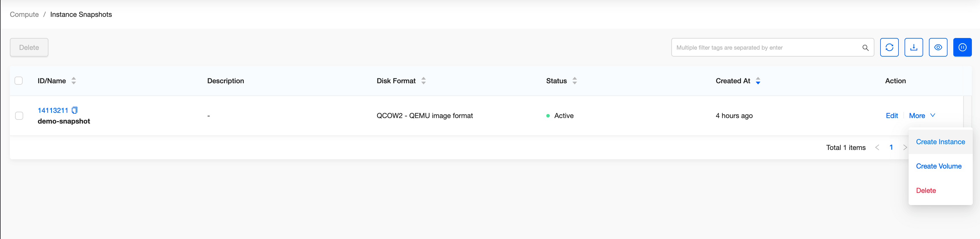The height and width of the screenshot is (239, 980).
Task: Click the blue pause auto-refresh button
Action: point(962,47)
